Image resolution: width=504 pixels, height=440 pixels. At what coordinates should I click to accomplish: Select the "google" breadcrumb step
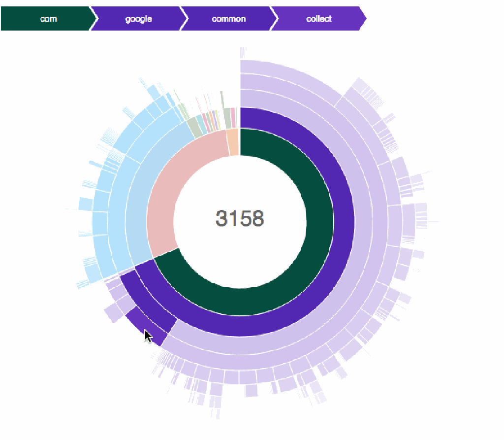138,19
